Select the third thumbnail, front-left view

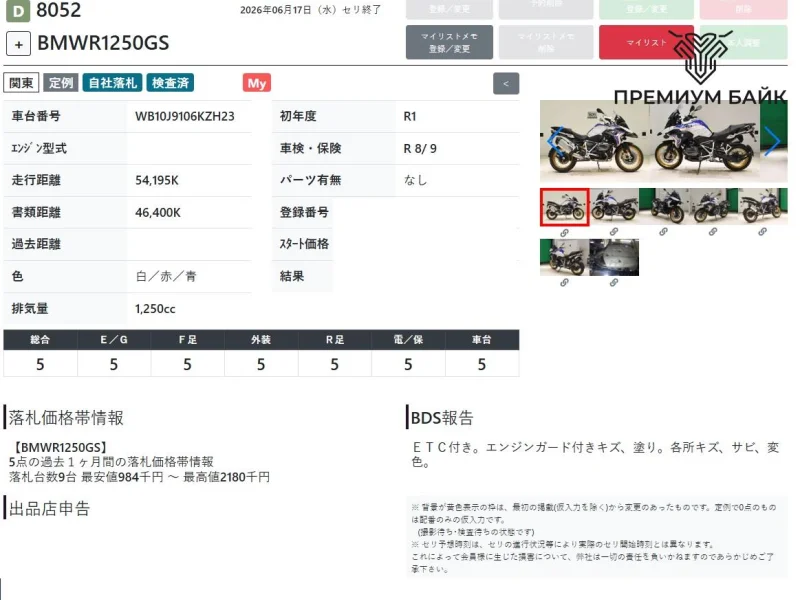663,206
